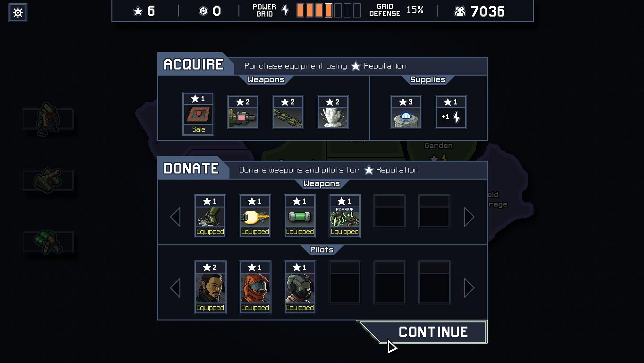644x363 pixels.
Task: Purchase the cannon weapon costing 2 reputation
Action: tap(243, 112)
